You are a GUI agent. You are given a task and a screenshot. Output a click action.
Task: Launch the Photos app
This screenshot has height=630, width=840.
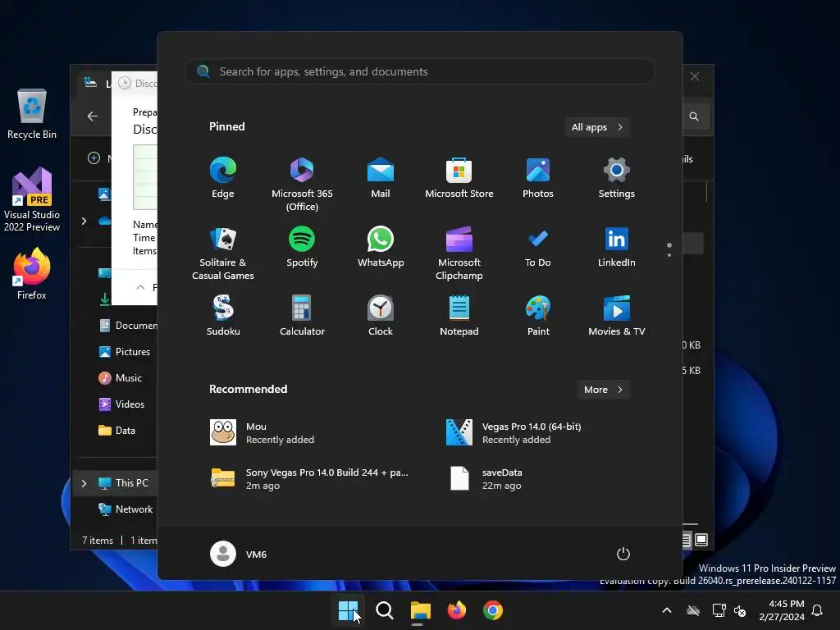538,178
